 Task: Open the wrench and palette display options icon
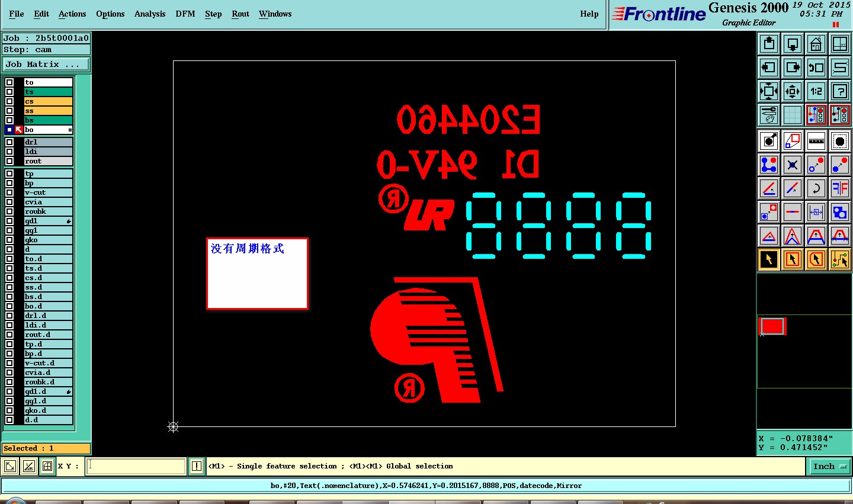pyautogui.click(x=769, y=115)
